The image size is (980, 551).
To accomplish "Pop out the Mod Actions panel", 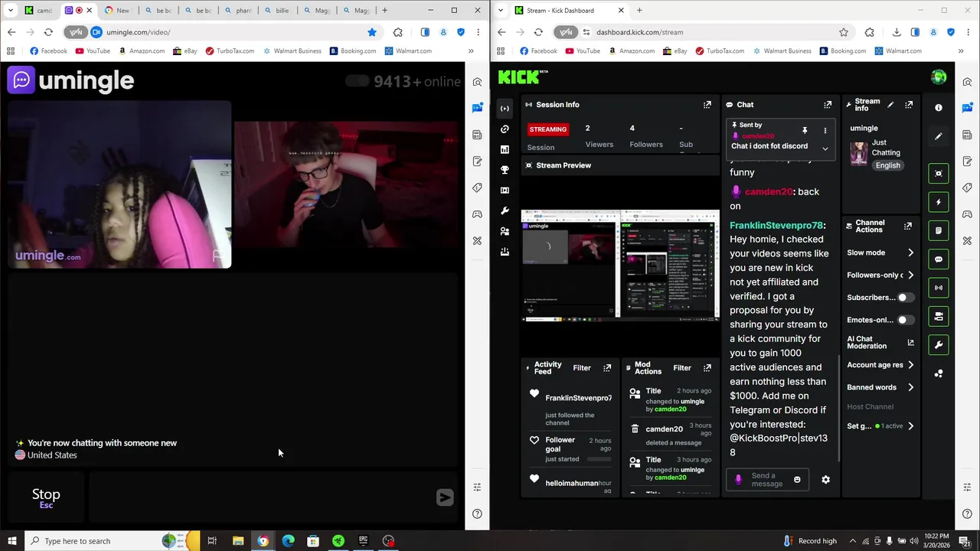I will pos(707,368).
